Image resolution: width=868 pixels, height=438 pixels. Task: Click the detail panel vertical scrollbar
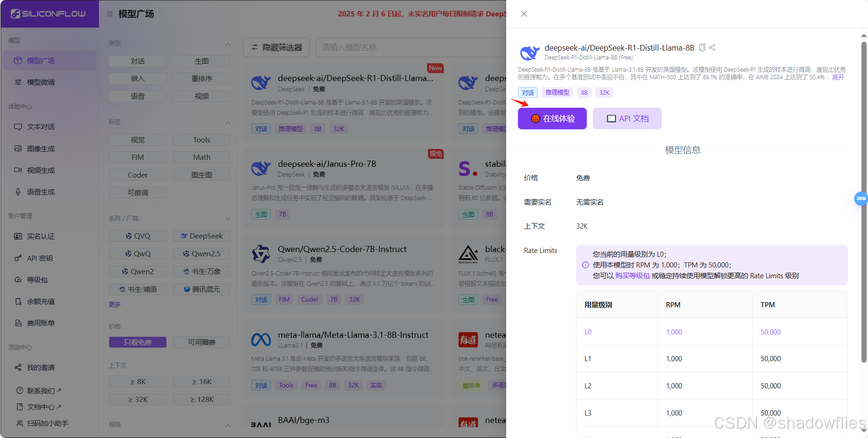864,201
